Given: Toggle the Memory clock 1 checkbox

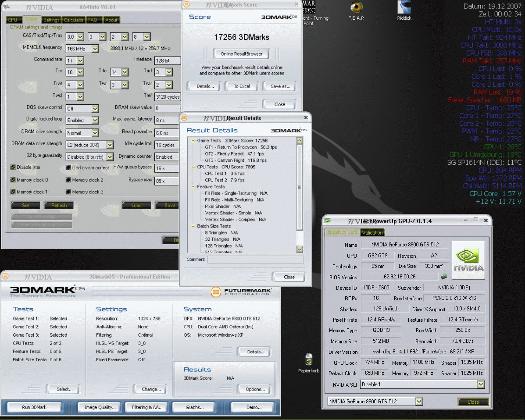Looking at the screenshot, I should coord(13,192).
